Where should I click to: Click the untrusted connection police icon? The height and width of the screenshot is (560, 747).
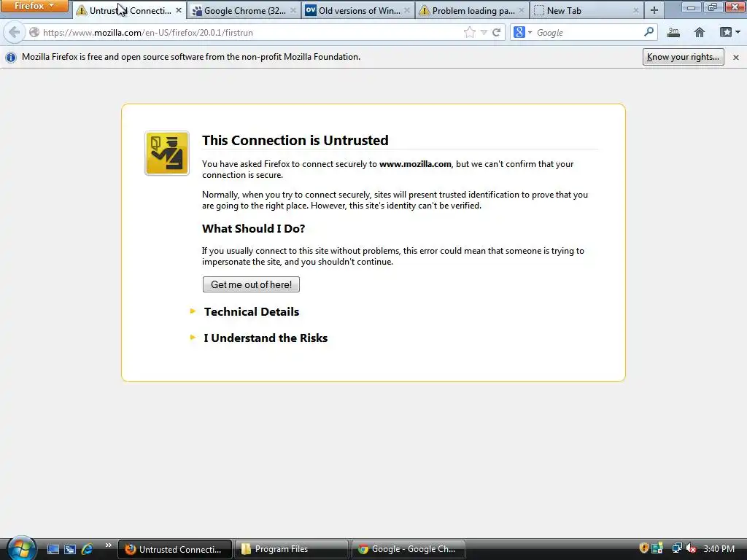point(167,153)
